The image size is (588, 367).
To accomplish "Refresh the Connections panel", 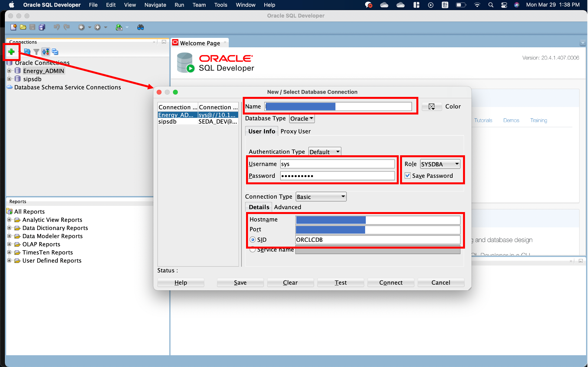I will [x=27, y=52].
